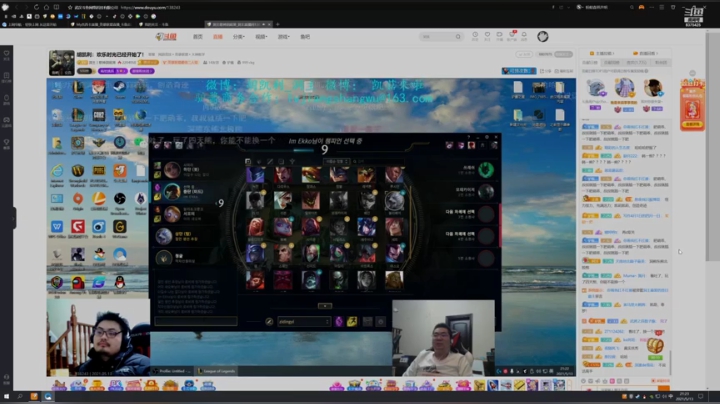
Task: Open the Douyu logo homepage link
Action: [166, 37]
